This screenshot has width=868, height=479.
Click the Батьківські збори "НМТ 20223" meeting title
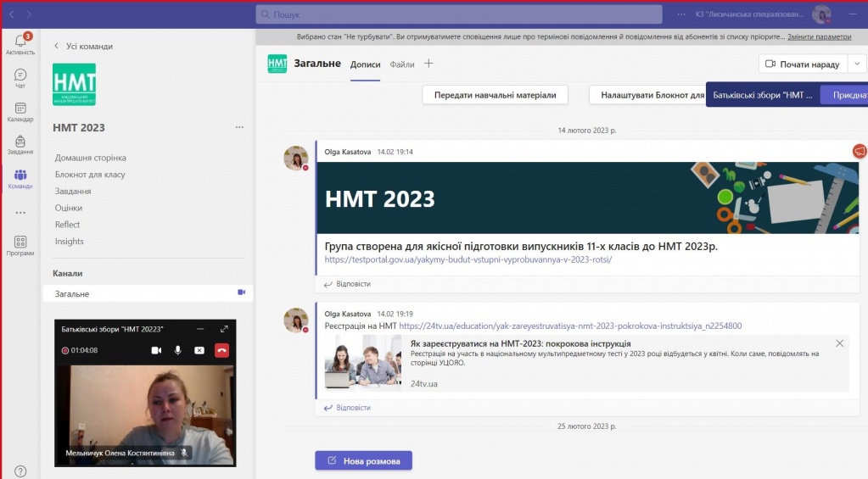(112, 329)
